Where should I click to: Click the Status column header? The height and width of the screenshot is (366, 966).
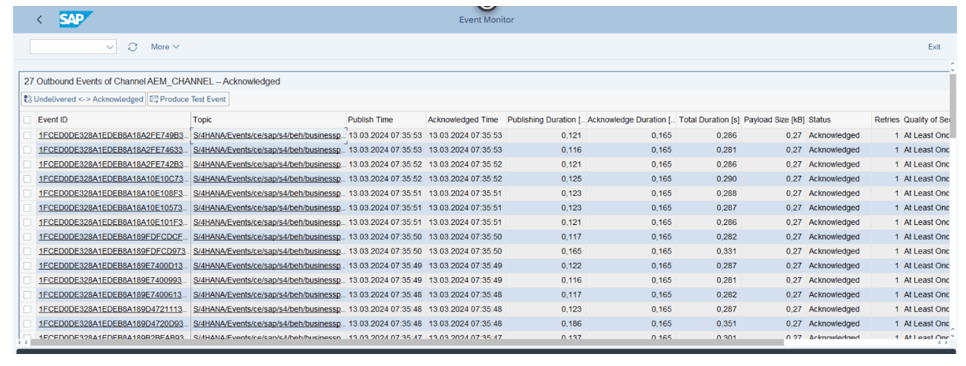point(839,120)
